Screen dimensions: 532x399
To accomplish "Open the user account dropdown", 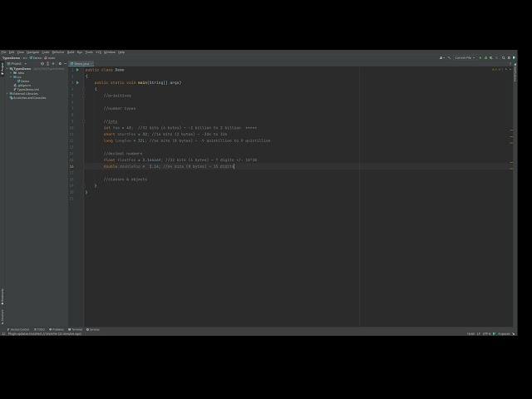I will click(441, 58).
